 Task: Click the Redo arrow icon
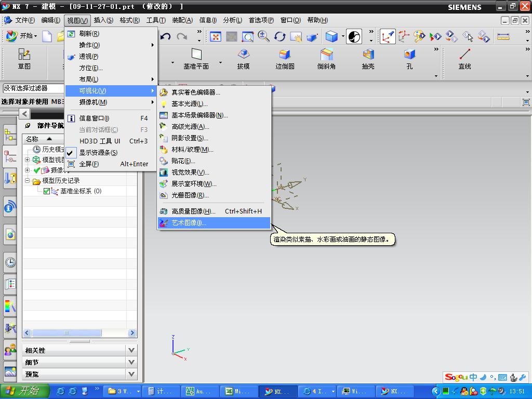coord(182,36)
